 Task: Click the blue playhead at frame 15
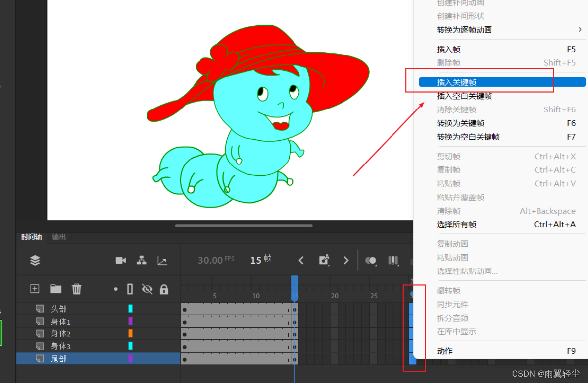pos(295,288)
